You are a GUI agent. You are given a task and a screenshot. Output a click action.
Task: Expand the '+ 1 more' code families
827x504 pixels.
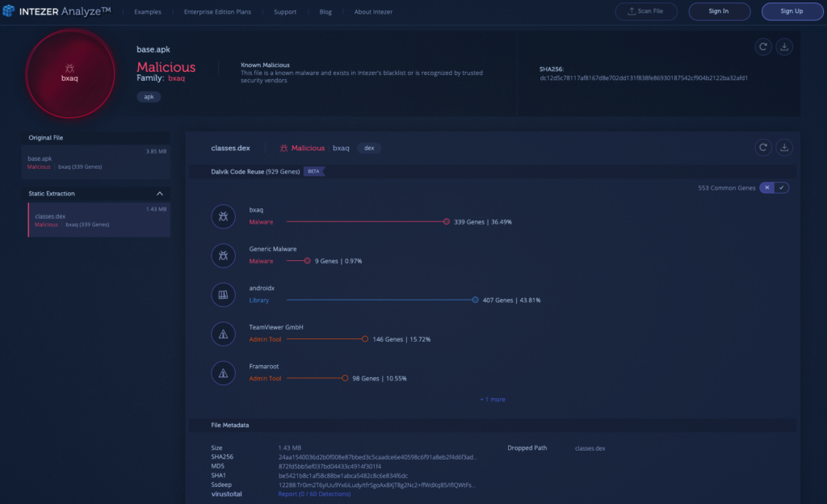(x=493, y=400)
